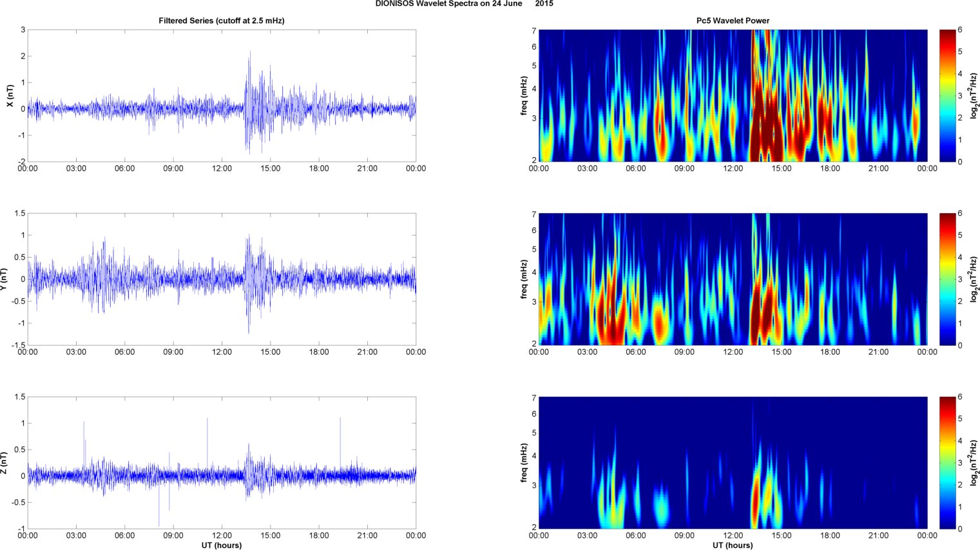Click the bottom wavelet plot's color scale bar
Screen dimensions: 980x550
coord(947,463)
